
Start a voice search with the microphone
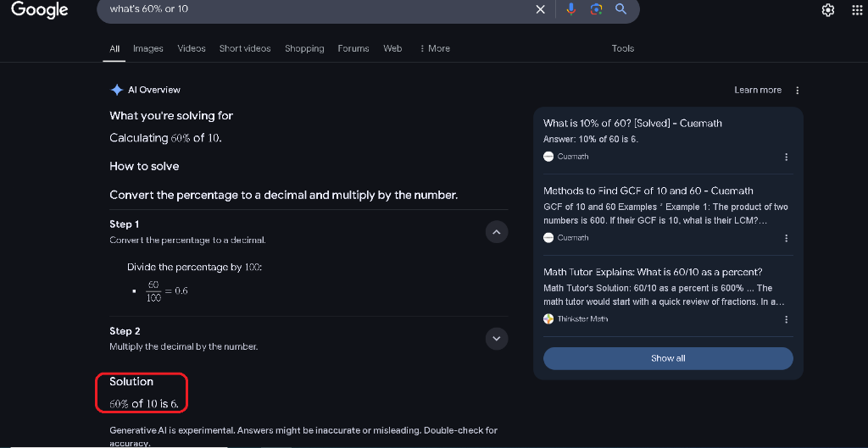pyautogui.click(x=571, y=9)
